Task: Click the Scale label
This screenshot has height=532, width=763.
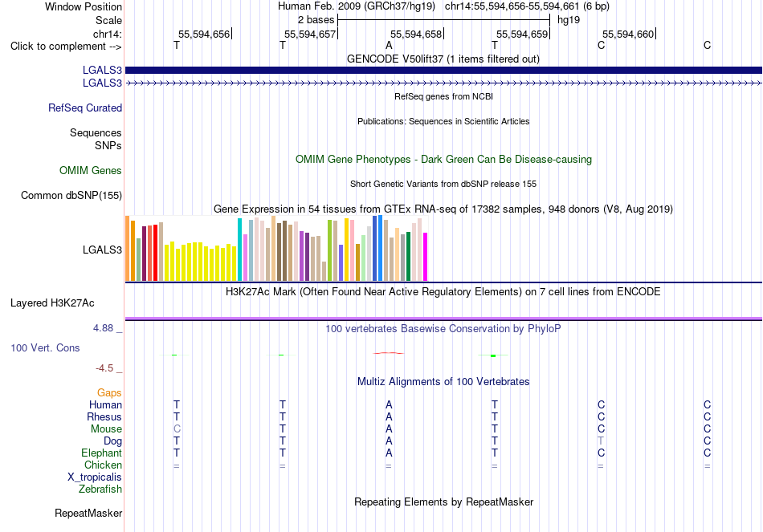Action: pyautogui.click(x=109, y=20)
